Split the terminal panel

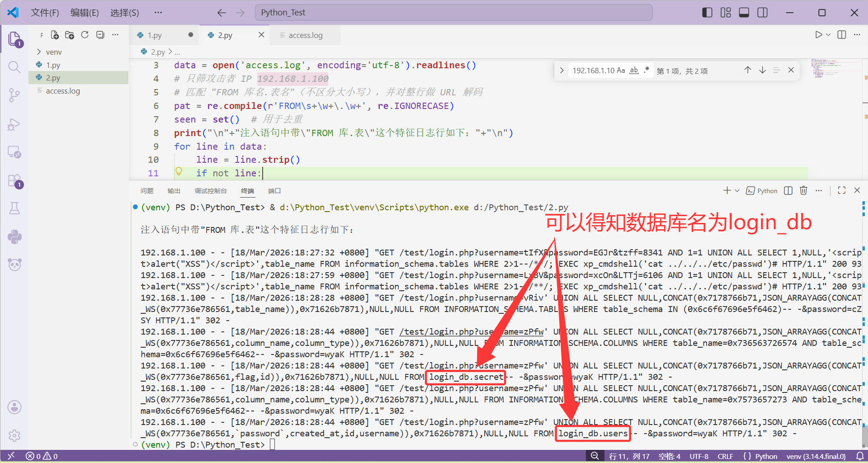(788, 190)
